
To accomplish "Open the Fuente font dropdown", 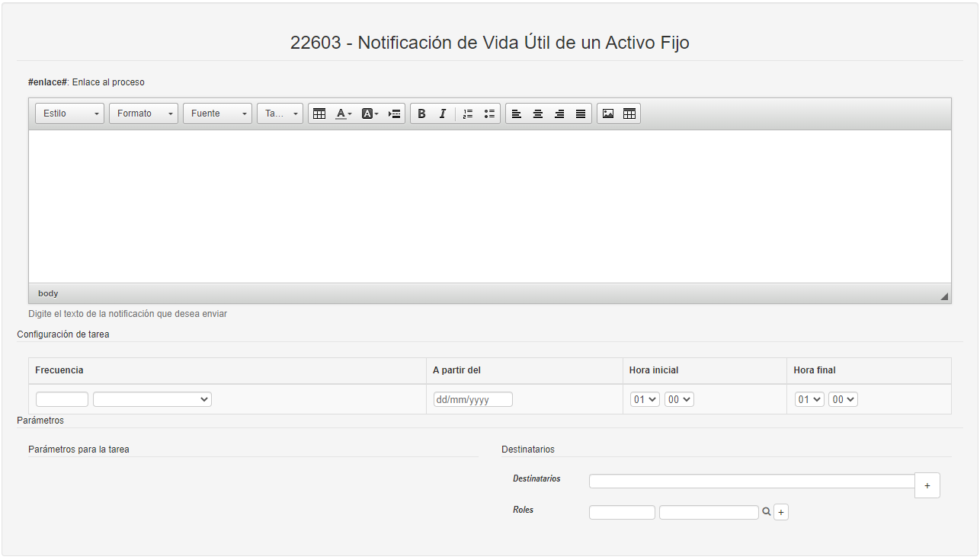I will (x=217, y=114).
